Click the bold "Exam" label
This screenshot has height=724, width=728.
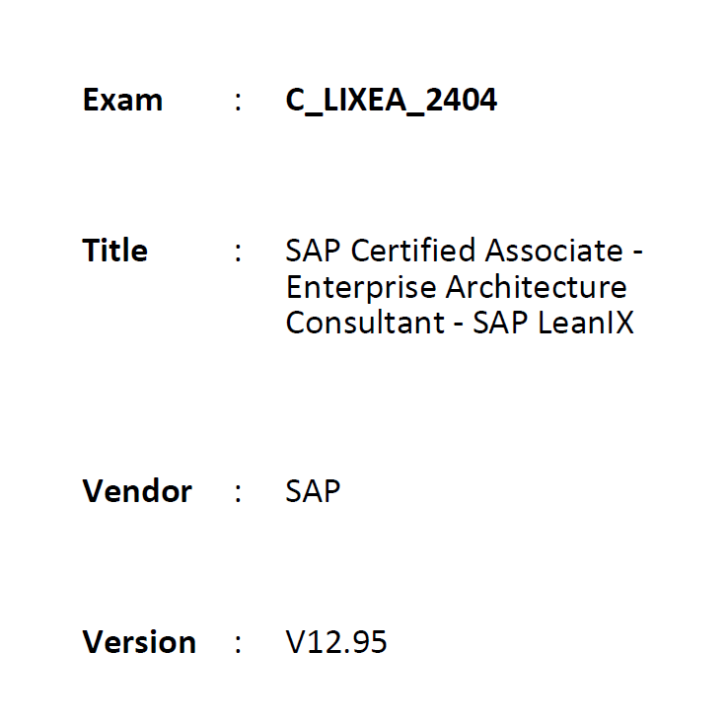(122, 100)
